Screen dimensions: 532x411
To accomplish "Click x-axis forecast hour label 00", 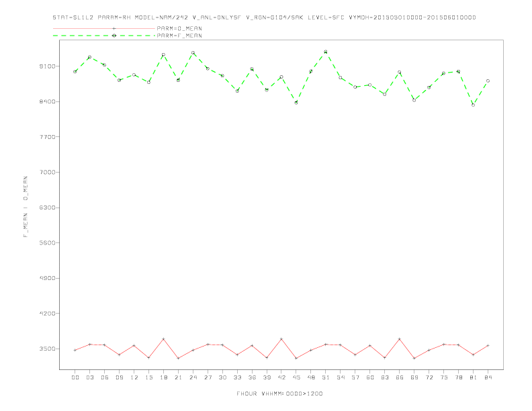I will [x=75, y=377].
